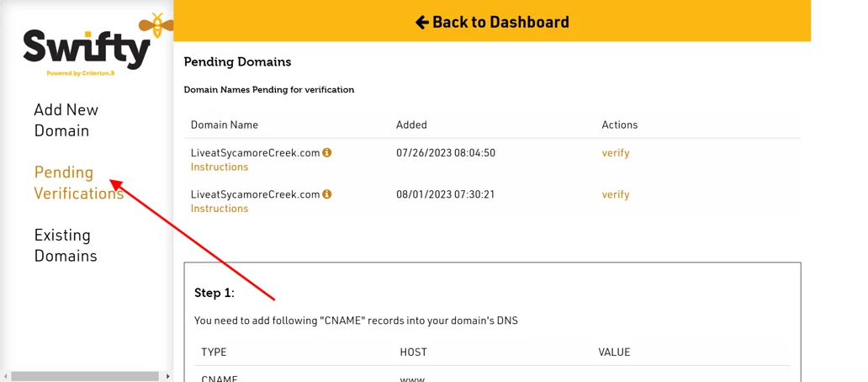Open the Add New Domain section
This screenshot has height=382, width=868.
66,120
